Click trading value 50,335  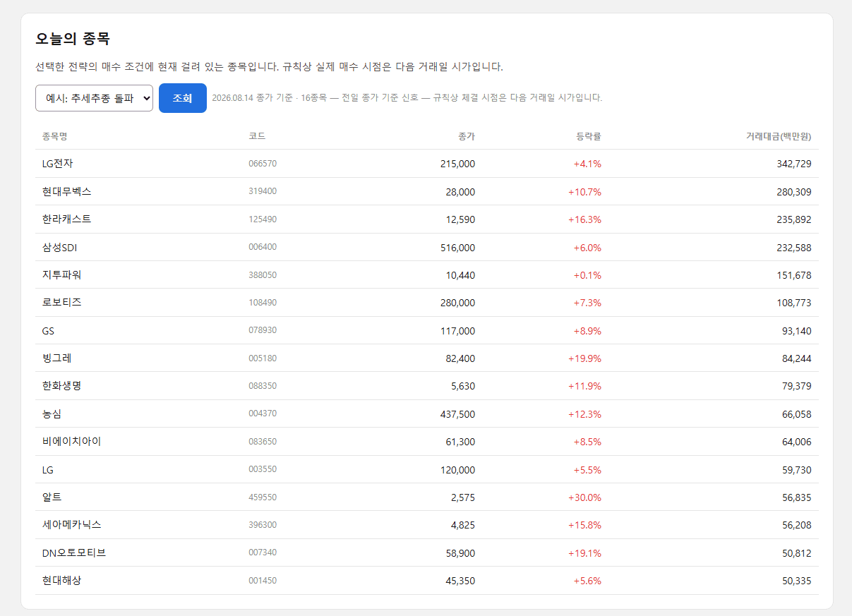tap(796, 581)
